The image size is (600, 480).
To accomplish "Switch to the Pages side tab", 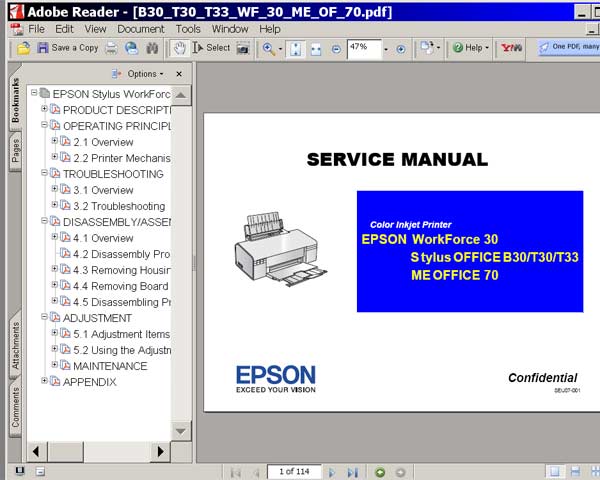I will [15, 150].
